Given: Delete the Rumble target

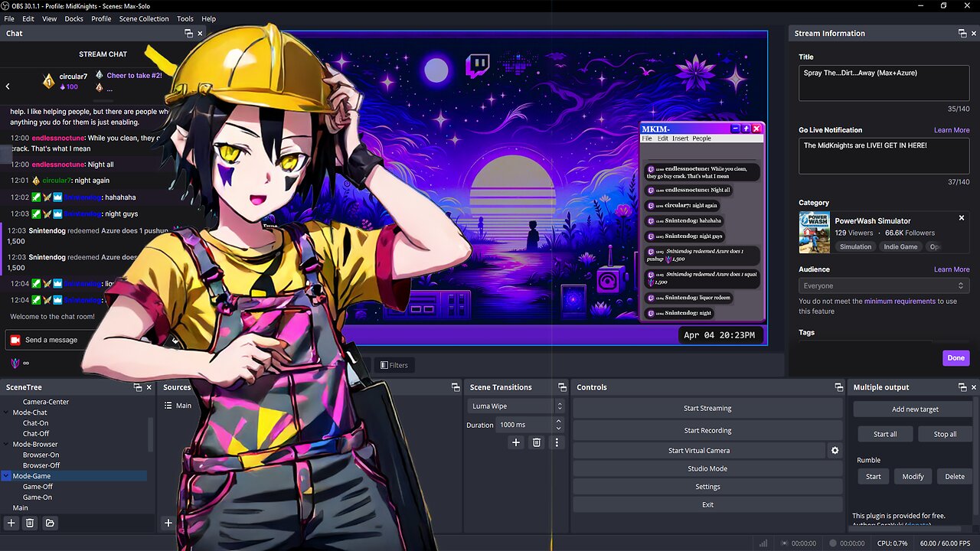Looking at the screenshot, I should [955, 476].
